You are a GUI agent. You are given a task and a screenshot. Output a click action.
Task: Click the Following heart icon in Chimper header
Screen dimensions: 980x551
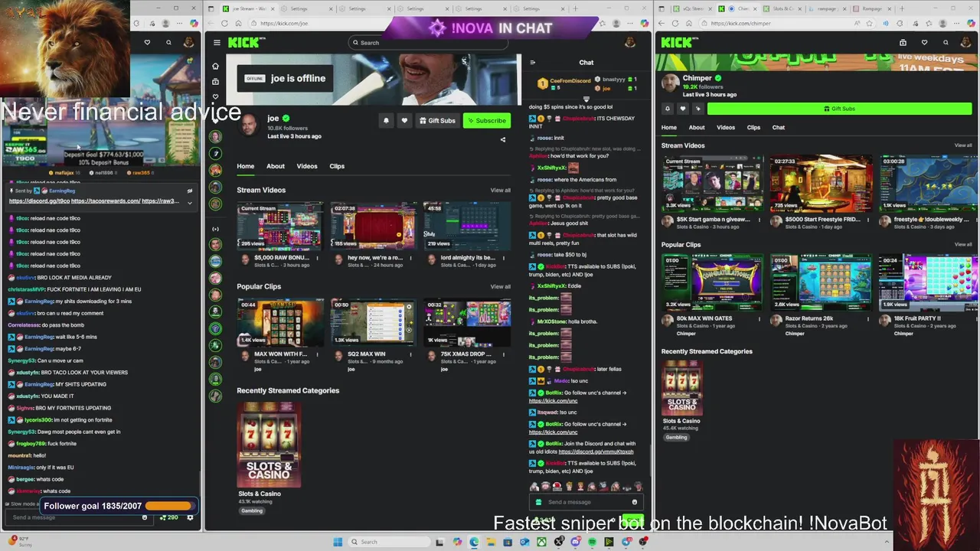[x=924, y=43]
